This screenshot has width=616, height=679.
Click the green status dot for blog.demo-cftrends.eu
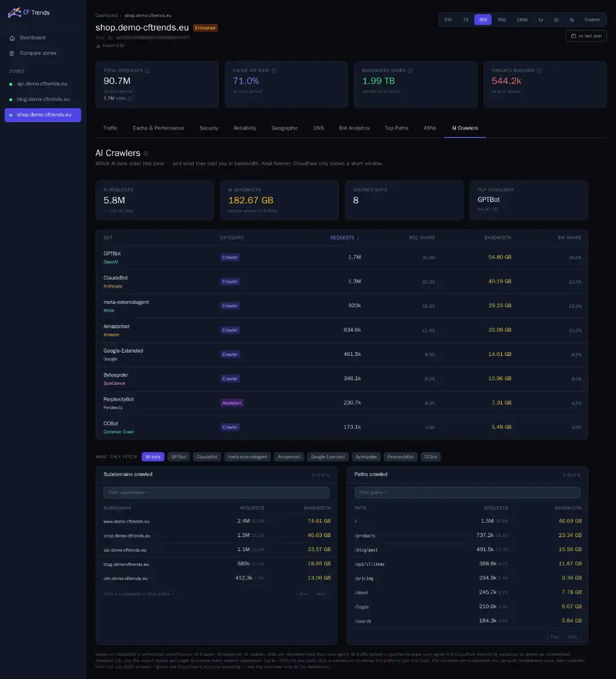[11, 100]
